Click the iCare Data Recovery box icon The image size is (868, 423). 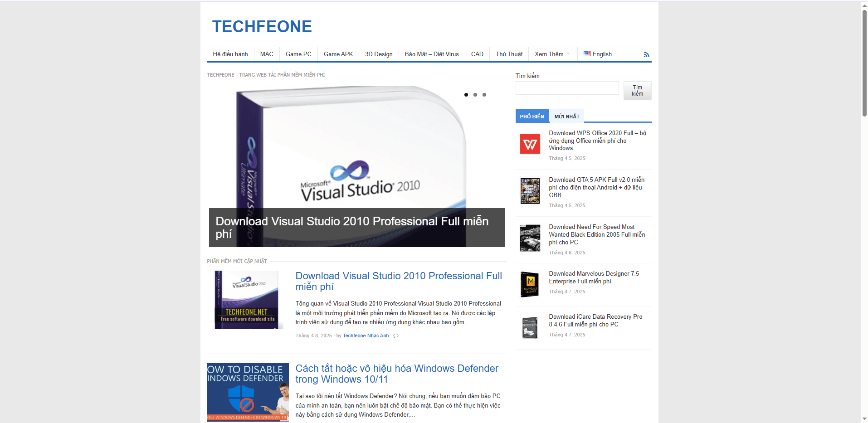click(530, 327)
